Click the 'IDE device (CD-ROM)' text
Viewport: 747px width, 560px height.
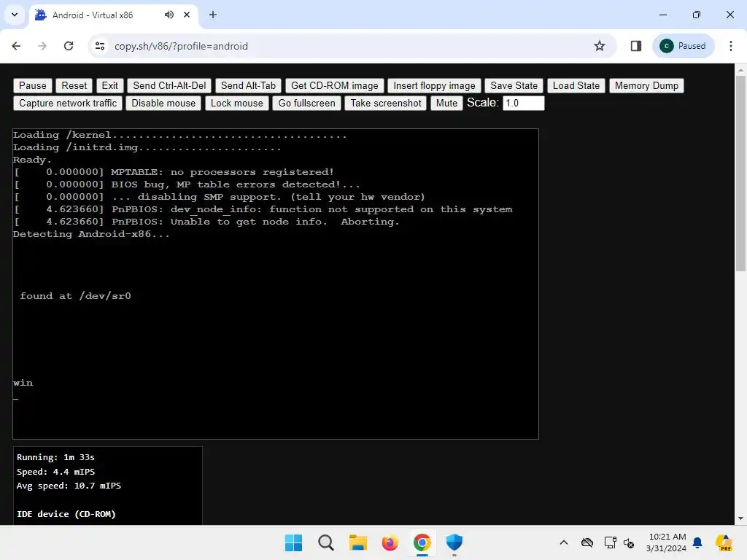pos(66,514)
